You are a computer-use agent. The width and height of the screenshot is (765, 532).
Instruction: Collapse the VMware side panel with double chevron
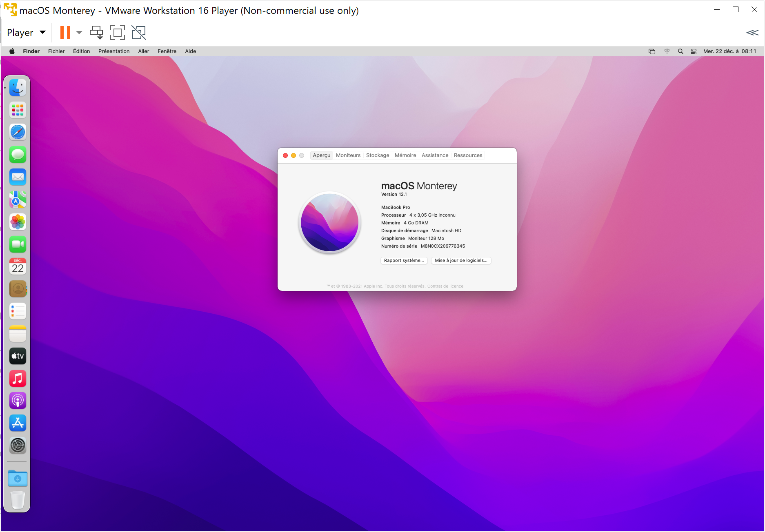pos(752,32)
